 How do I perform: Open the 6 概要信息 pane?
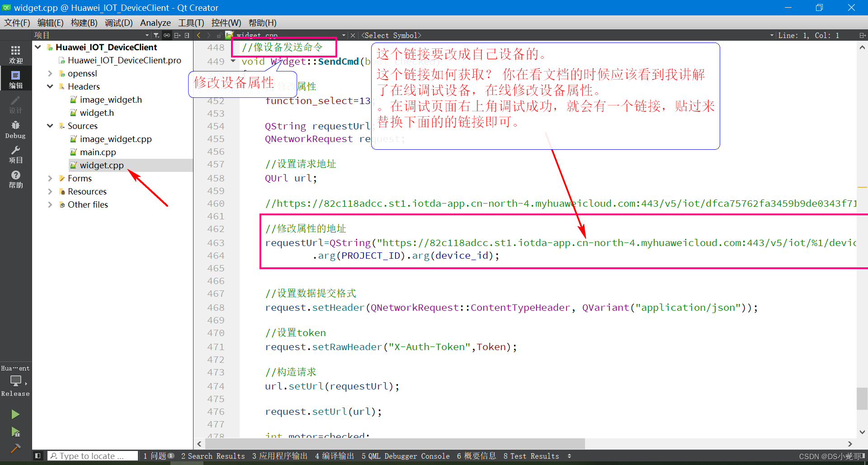(x=476, y=456)
